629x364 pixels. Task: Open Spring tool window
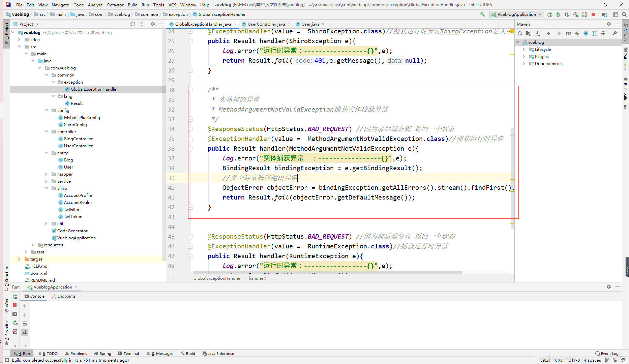103,354
